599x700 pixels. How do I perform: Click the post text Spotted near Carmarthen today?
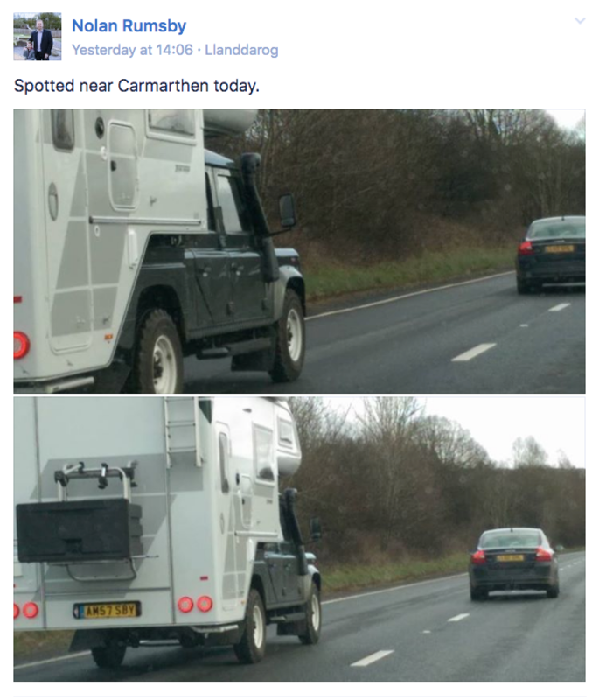[x=136, y=85]
